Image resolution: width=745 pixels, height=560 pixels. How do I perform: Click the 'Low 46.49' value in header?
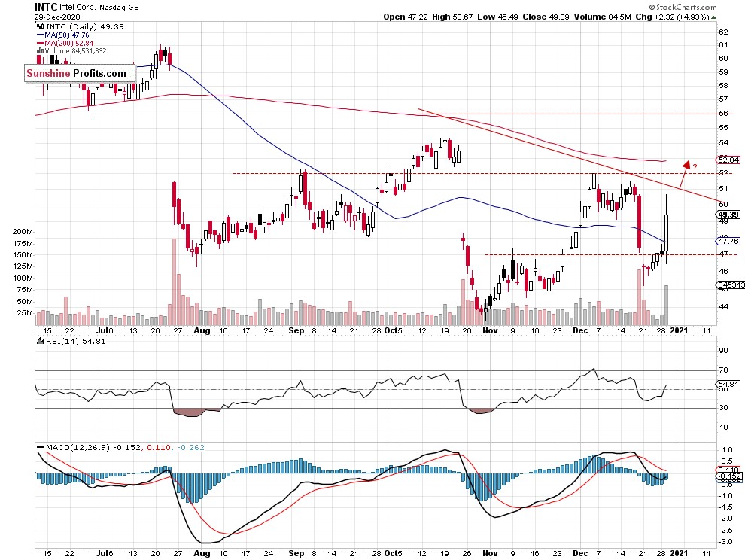[x=497, y=17]
